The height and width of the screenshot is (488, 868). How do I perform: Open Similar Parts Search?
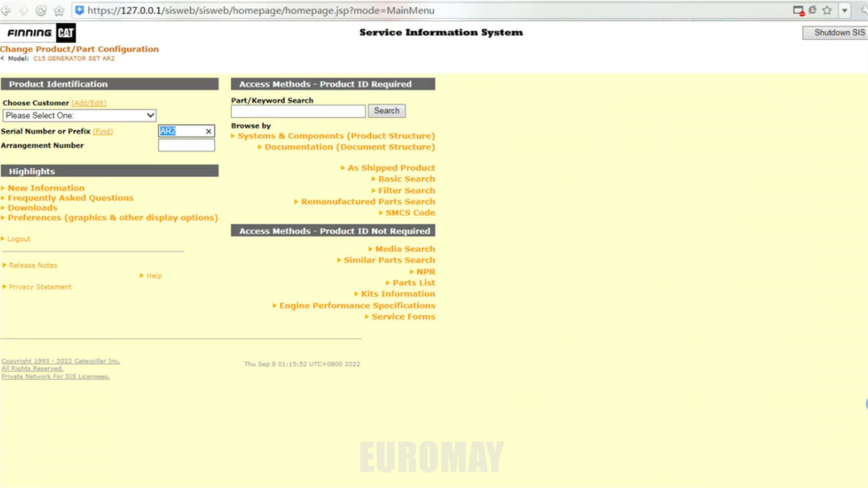coord(389,260)
